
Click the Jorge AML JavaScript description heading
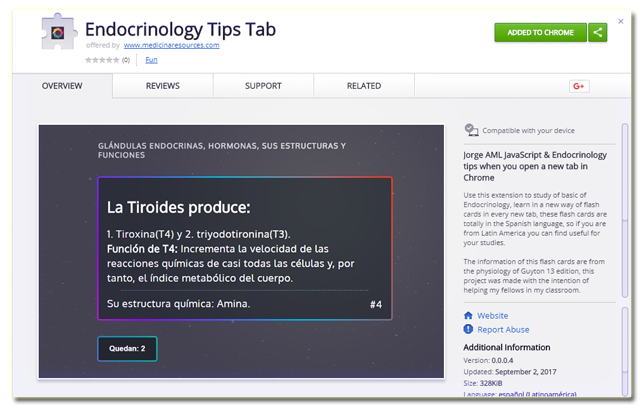pos(535,166)
